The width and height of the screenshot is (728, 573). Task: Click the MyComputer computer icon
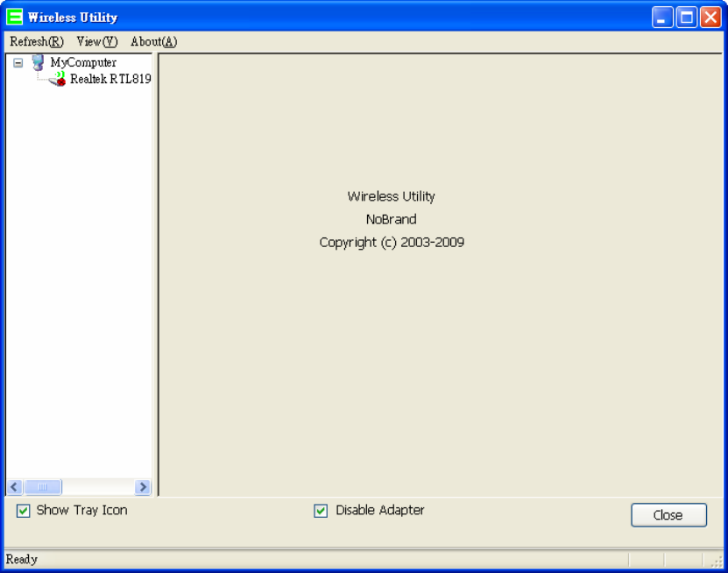(x=38, y=63)
